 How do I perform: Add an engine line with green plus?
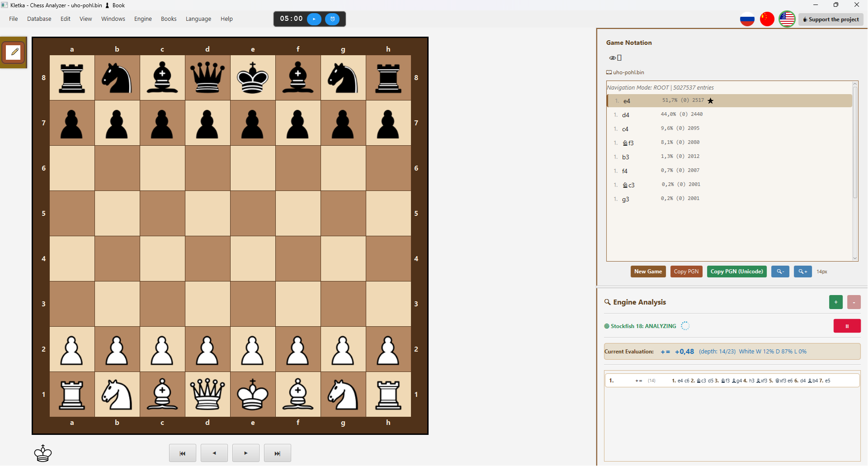pyautogui.click(x=836, y=302)
